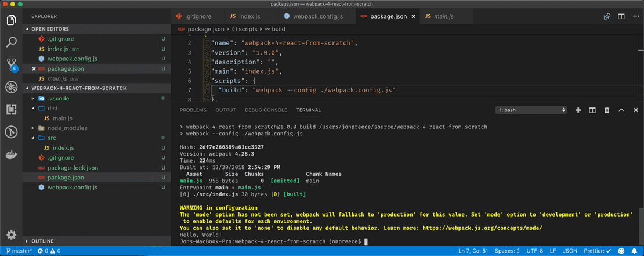The image size is (644, 256).
Task: Open package-lock.json in file tree
Action: [x=96, y=168]
